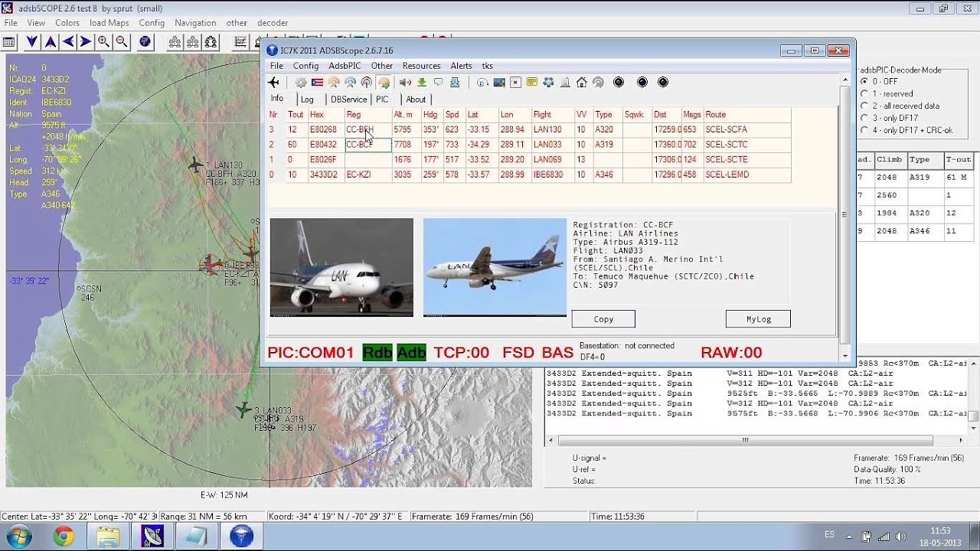Screen dimensions: 980x551
Task: Click the MyLog button
Action: pos(758,319)
